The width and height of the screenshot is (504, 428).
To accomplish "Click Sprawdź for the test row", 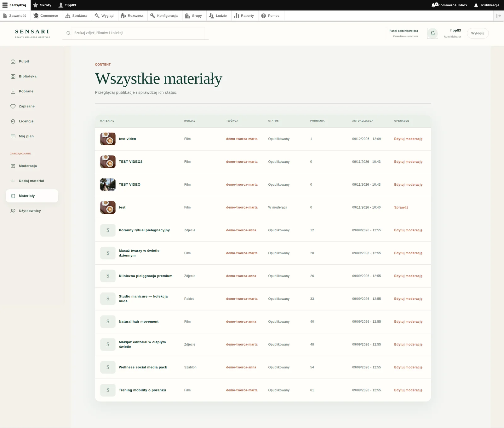I will (x=401, y=207).
